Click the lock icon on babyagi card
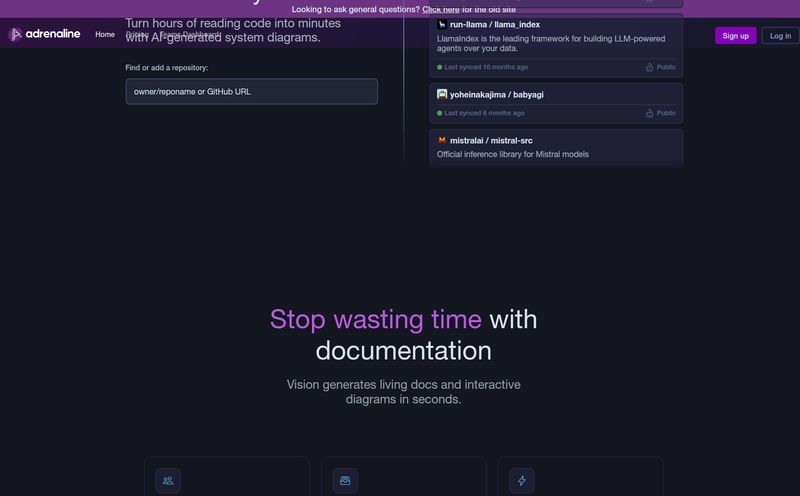The image size is (800, 496). (649, 113)
